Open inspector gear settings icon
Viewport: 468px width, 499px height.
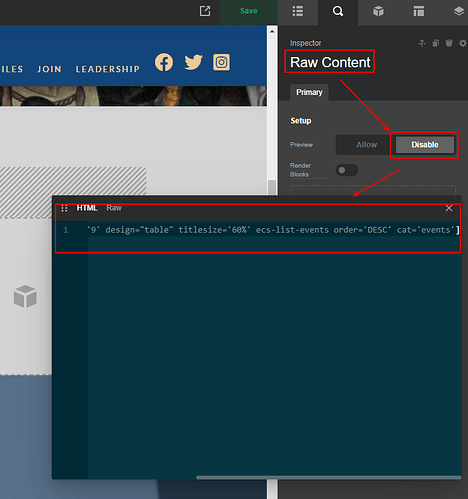click(x=463, y=43)
